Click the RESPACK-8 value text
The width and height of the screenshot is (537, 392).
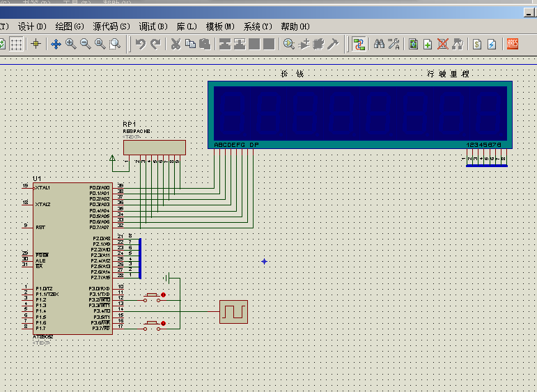(137, 131)
